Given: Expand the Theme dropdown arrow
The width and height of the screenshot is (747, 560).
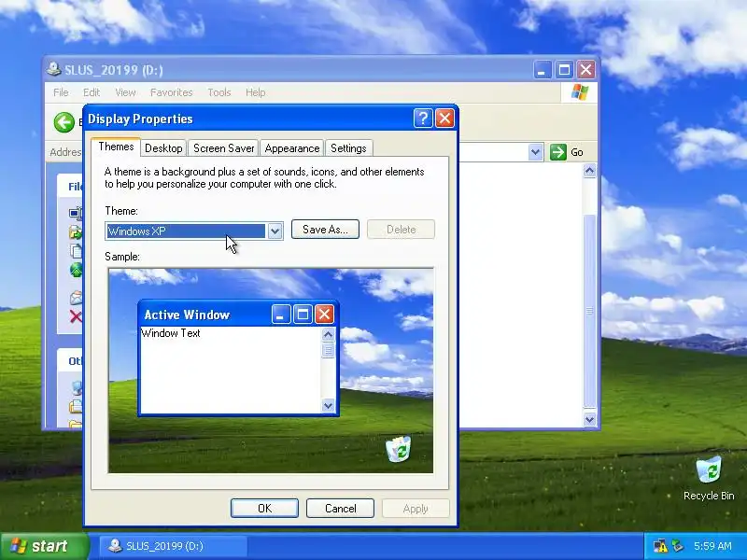Looking at the screenshot, I should 275,231.
